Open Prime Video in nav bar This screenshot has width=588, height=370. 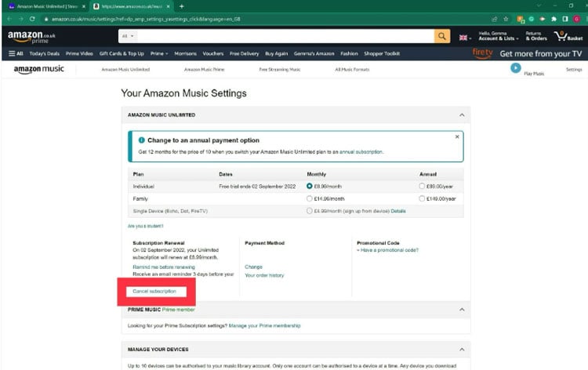point(79,53)
